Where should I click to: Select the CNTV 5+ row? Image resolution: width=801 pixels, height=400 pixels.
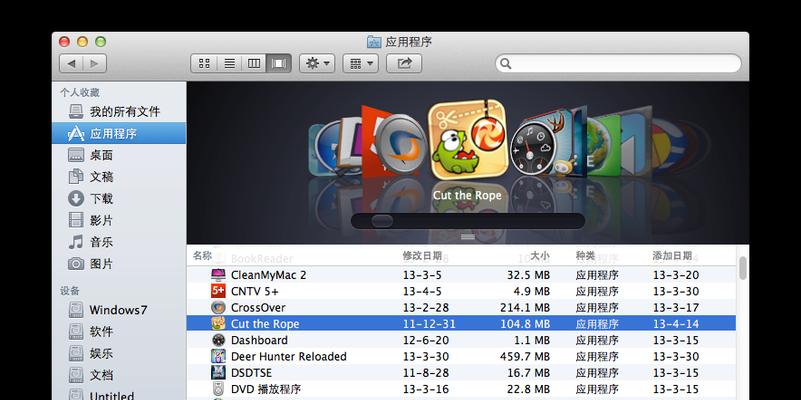pos(461,291)
